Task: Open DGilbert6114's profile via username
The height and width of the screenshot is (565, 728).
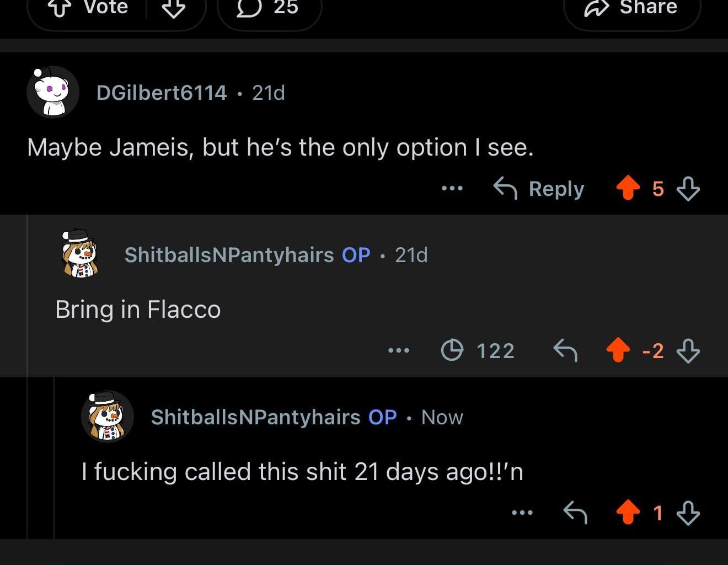Action: pyautogui.click(x=162, y=93)
